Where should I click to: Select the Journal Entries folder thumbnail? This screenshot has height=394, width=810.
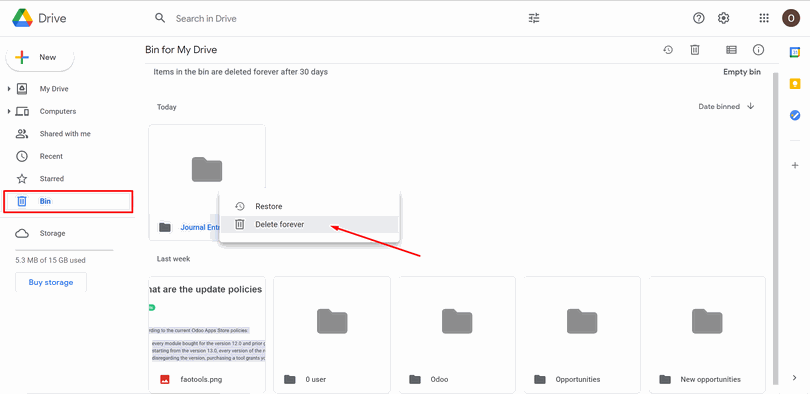207,169
